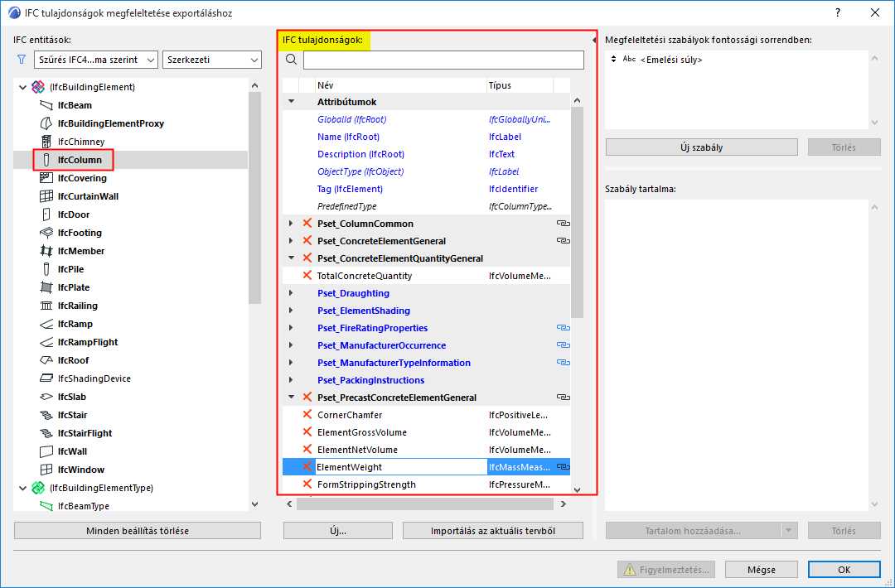Expand the Pset_Draughting property set

click(x=291, y=293)
